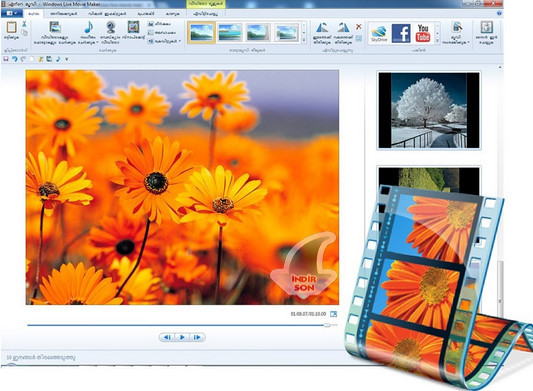The image size is (533, 391).
Task: Show previous row of AutoMovie themes
Action: tap(304, 25)
